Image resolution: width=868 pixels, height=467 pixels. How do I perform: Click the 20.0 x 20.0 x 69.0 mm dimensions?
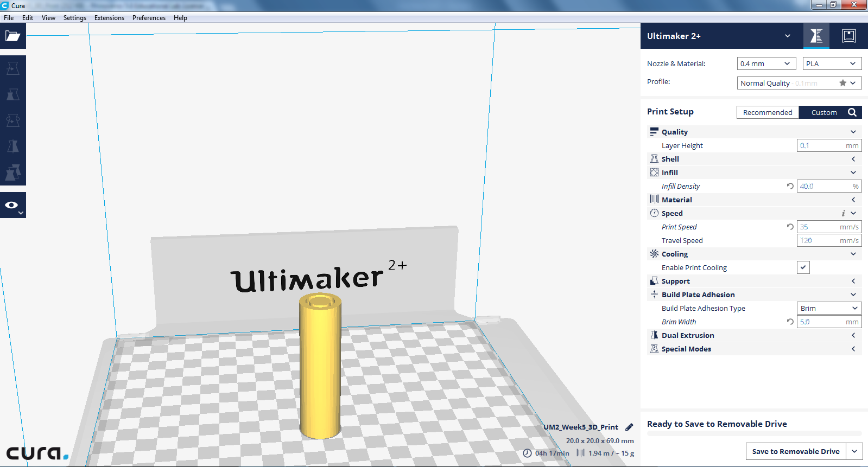tap(600, 440)
